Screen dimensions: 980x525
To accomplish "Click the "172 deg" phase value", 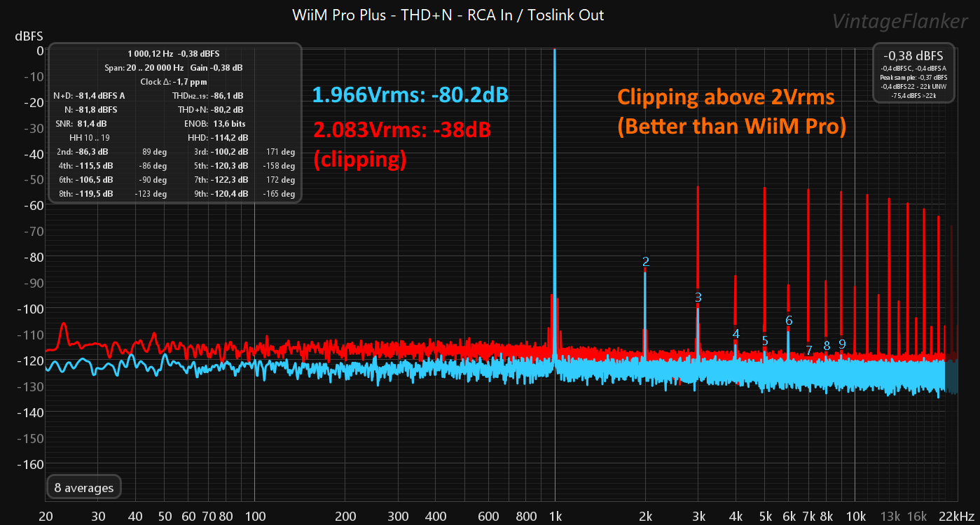I will tap(280, 179).
